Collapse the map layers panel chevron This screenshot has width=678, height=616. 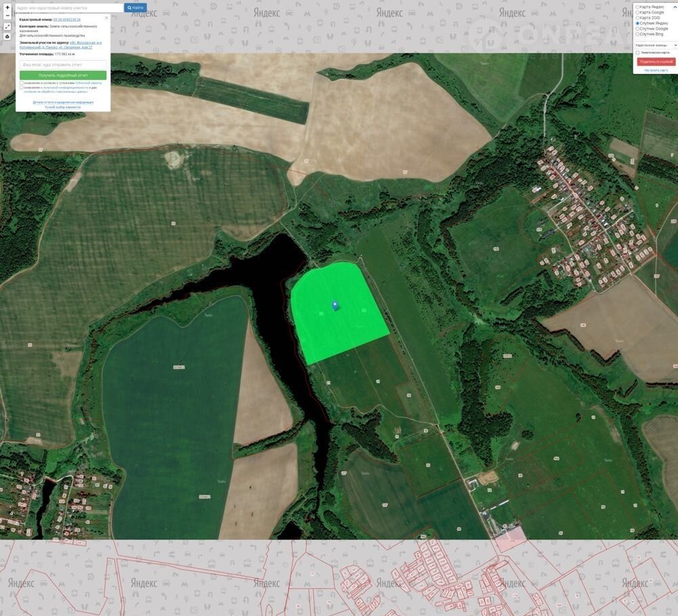click(674, 6)
